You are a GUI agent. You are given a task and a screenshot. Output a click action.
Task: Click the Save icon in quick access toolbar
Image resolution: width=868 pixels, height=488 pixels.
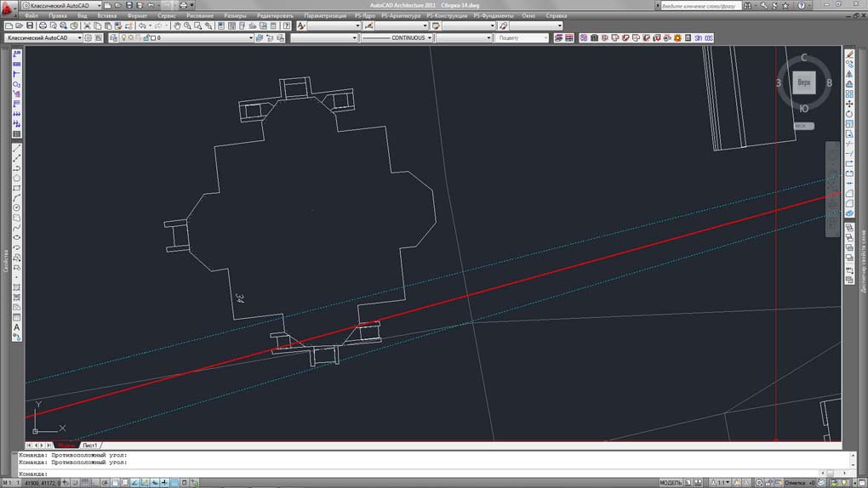coord(128,5)
